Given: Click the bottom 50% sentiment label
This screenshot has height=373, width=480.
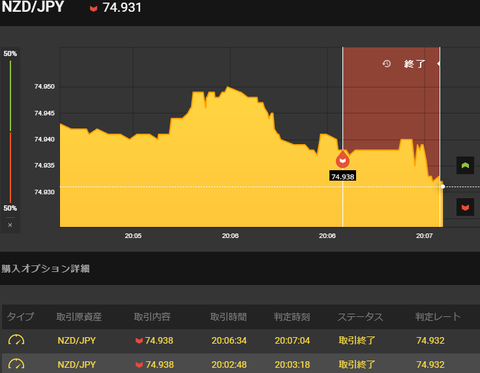Looking at the screenshot, I should (x=10, y=208).
